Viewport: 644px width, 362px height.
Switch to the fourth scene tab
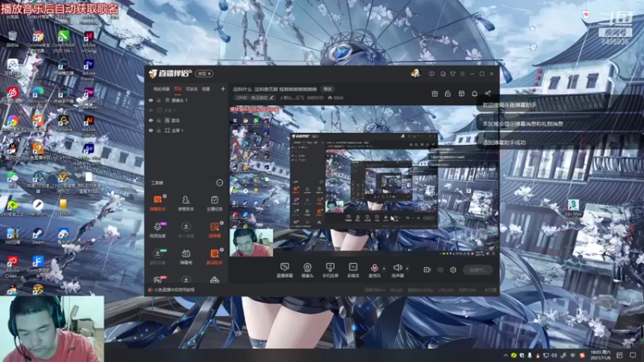pos(206,88)
